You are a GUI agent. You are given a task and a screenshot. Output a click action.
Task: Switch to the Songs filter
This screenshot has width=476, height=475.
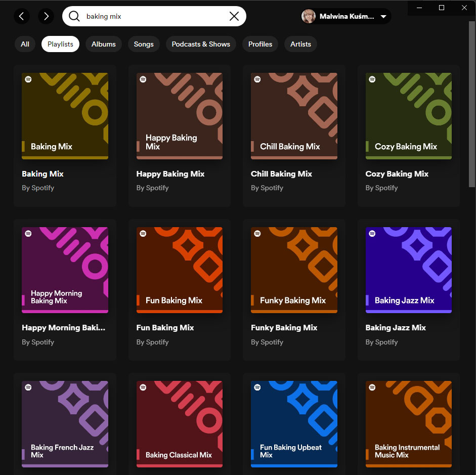[x=144, y=44]
